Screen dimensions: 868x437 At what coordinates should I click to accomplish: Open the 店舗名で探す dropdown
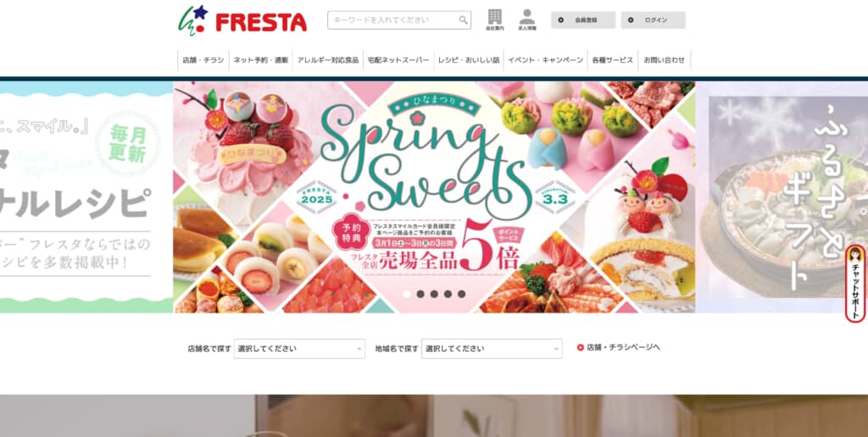point(299,348)
